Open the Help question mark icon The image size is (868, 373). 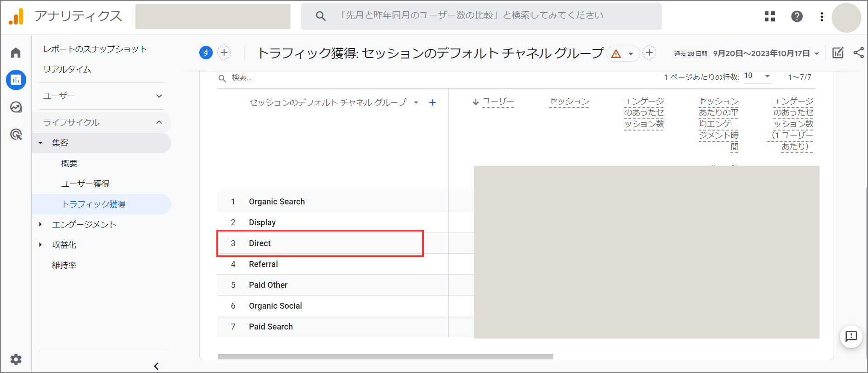pos(797,16)
